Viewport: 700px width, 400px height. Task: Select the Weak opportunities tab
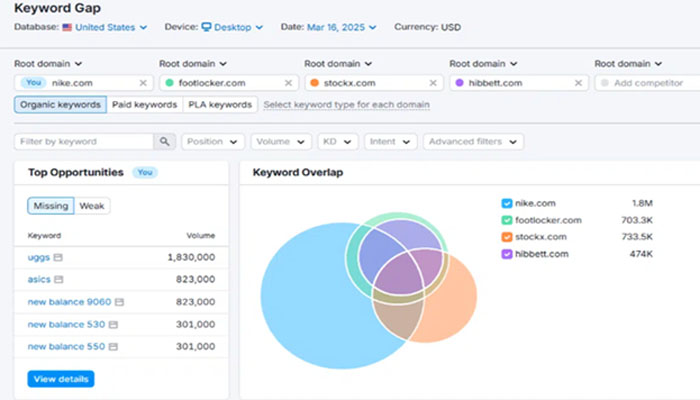tap(93, 206)
